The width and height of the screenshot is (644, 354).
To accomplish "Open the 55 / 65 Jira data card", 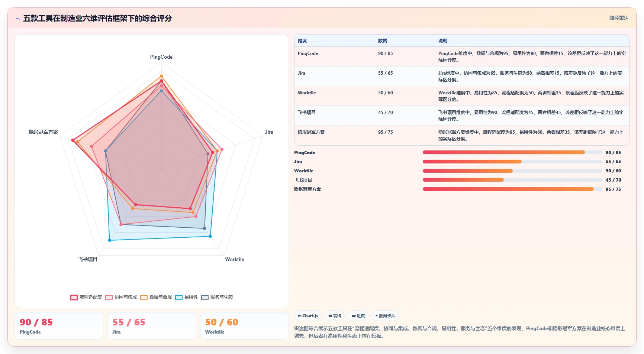I will tap(151, 326).
